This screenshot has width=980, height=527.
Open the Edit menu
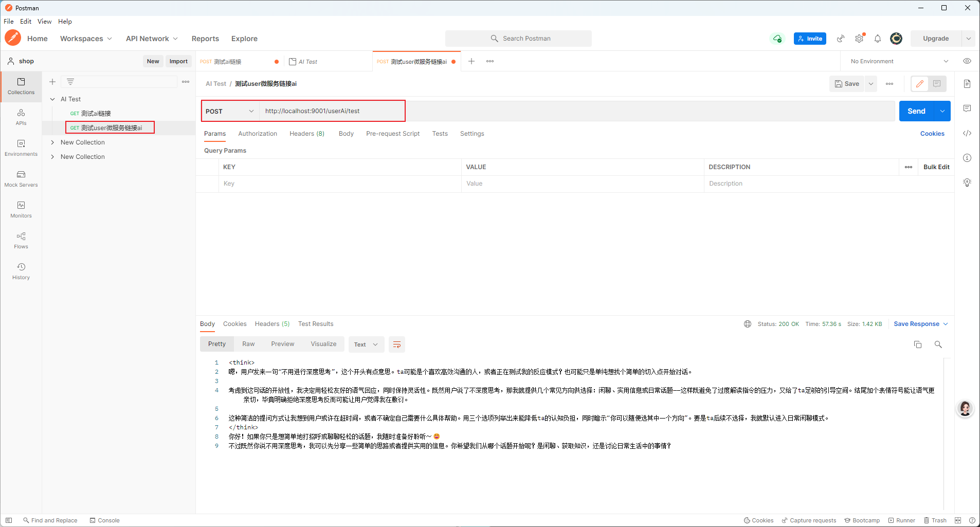(26, 22)
